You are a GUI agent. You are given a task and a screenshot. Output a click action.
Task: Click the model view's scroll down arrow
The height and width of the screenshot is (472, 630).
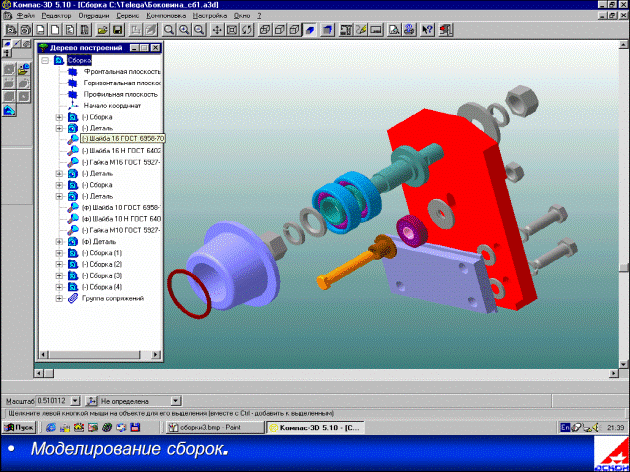pyautogui.click(x=624, y=364)
